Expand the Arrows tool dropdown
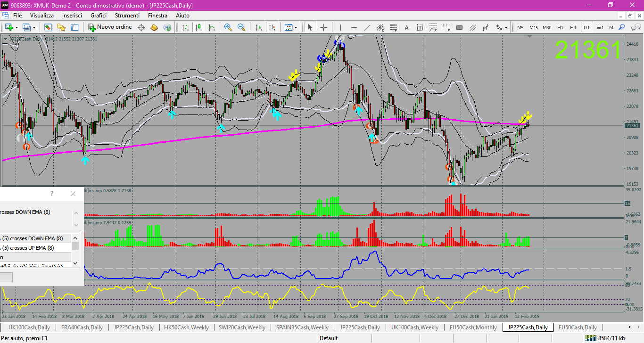 [506, 27]
